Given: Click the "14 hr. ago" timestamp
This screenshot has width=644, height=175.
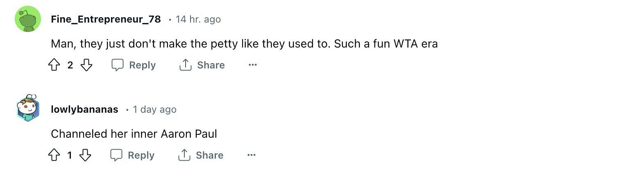Looking at the screenshot, I should pyautogui.click(x=198, y=19).
